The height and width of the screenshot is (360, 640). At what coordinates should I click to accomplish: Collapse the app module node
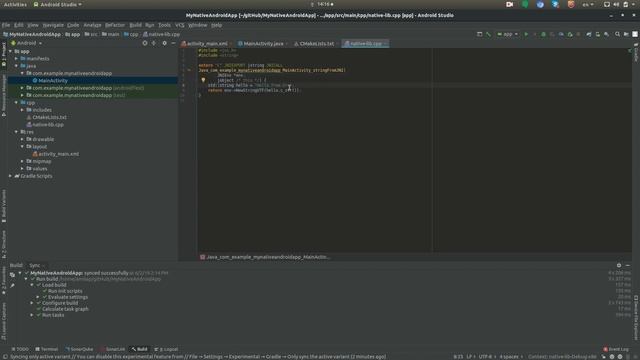click(11, 51)
